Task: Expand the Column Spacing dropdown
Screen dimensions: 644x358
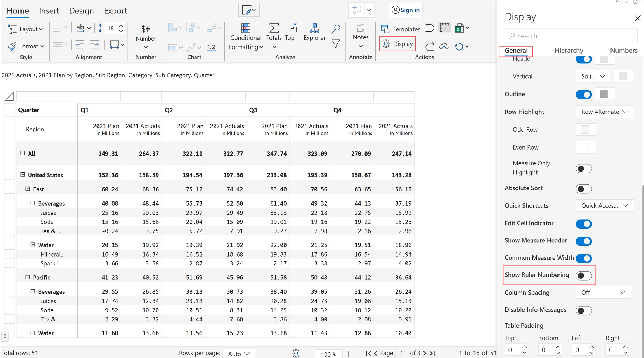Action: click(603, 292)
